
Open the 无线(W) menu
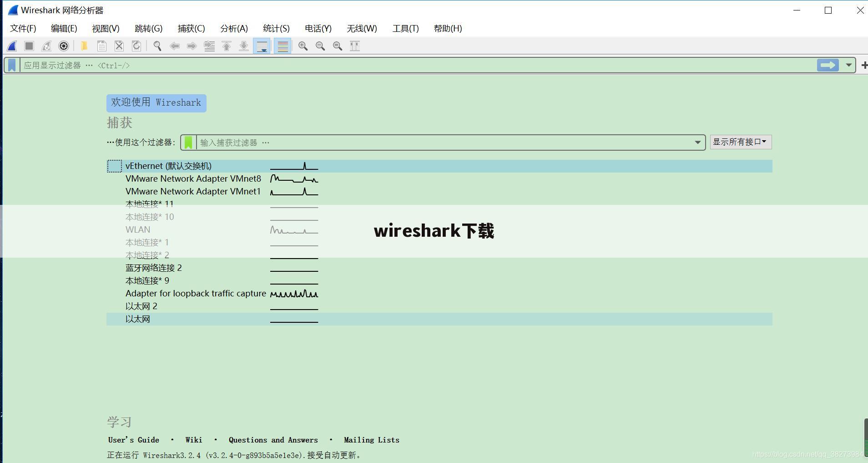click(362, 29)
